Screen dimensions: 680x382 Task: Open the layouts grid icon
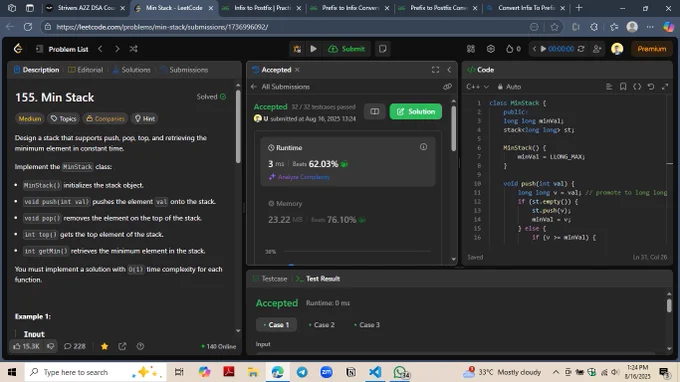click(471, 49)
